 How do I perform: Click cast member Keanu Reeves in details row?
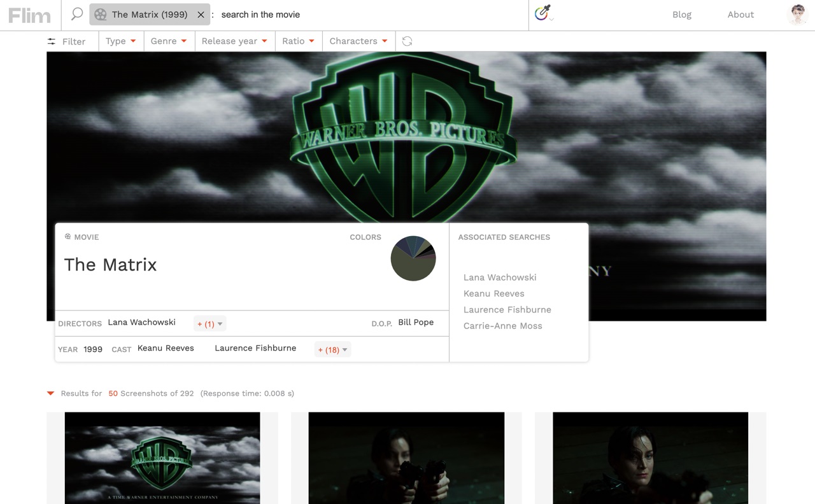click(x=166, y=348)
